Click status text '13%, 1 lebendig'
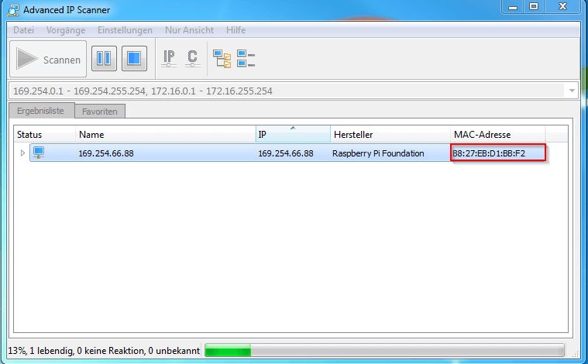The width and height of the screenshot is (588, 364). click(40, 351)
